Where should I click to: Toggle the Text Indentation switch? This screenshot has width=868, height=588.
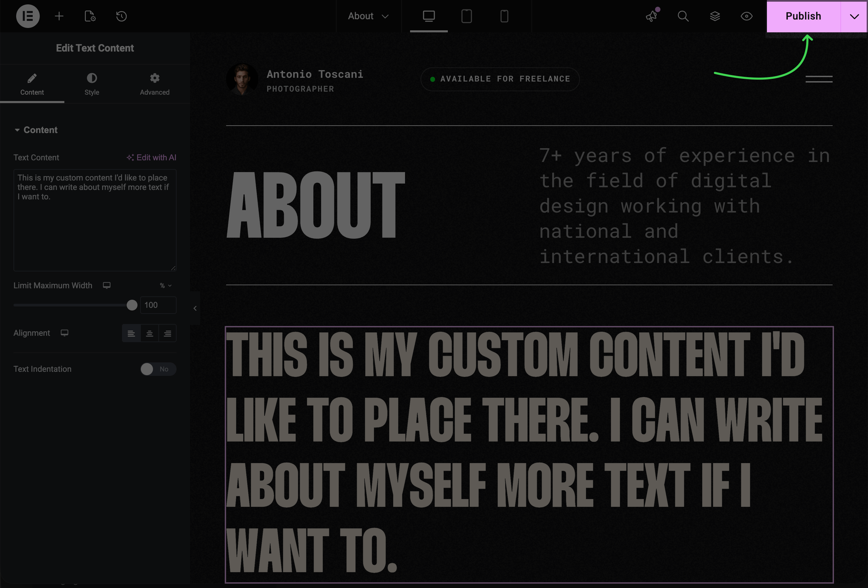[158, 369]
